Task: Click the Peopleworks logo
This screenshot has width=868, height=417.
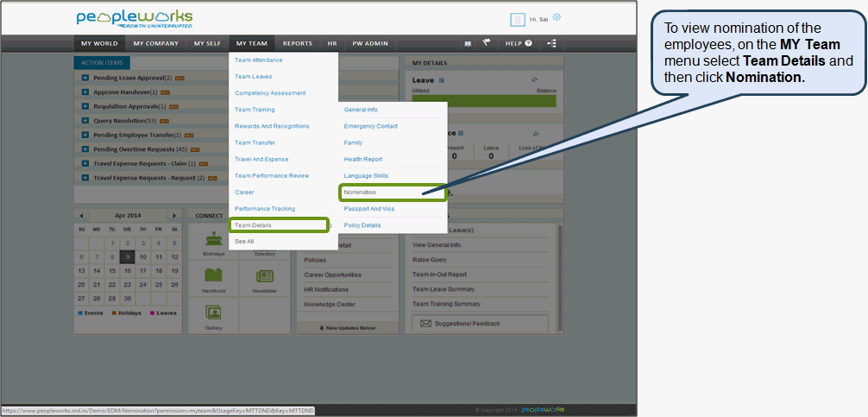Action: [135, 19]
